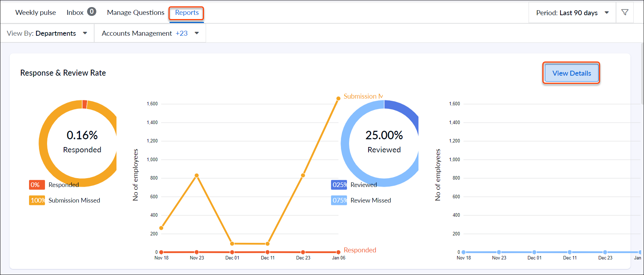Click the Submission Missed Jan 06 peak point
This screenshot has width=644, height=275.
point(338,99)
